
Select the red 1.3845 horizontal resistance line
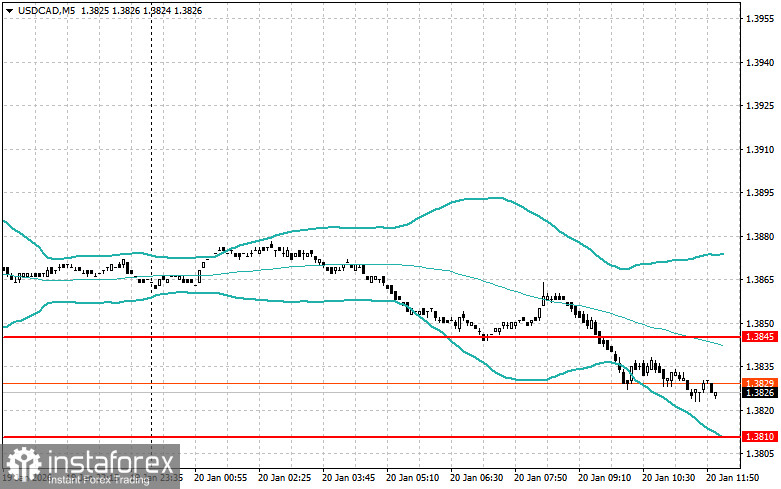[372, 337]
